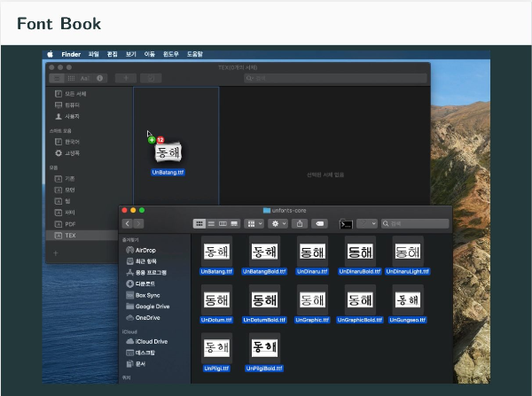Select the TEX collection
The image size is (532, 396).
coord(82,236)
